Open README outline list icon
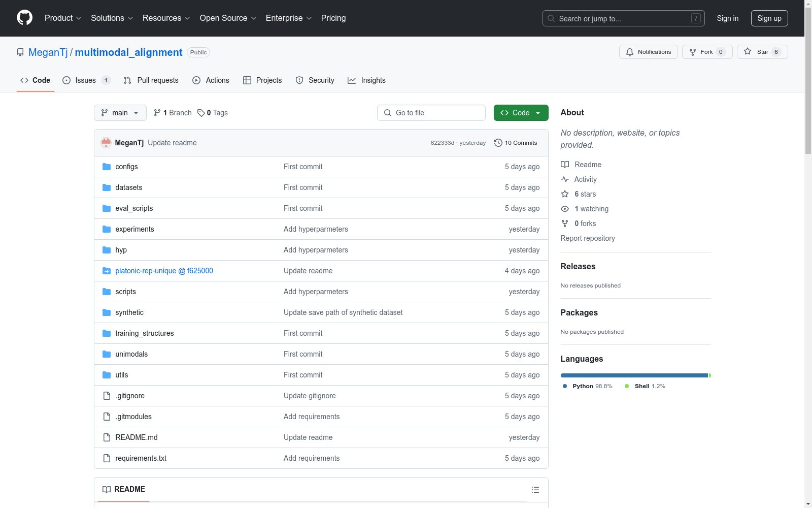This screenshot has height=508, width=812. pyautogui.click(x=535, y=490)
